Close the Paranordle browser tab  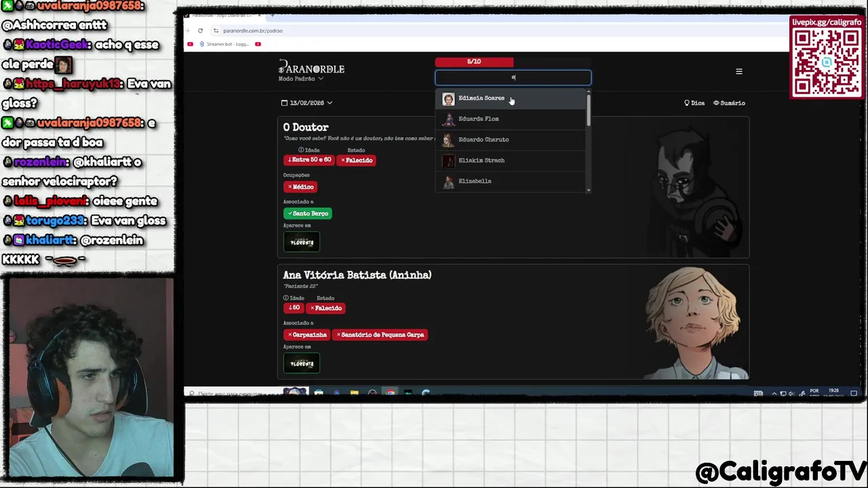(x=259, y=15)
